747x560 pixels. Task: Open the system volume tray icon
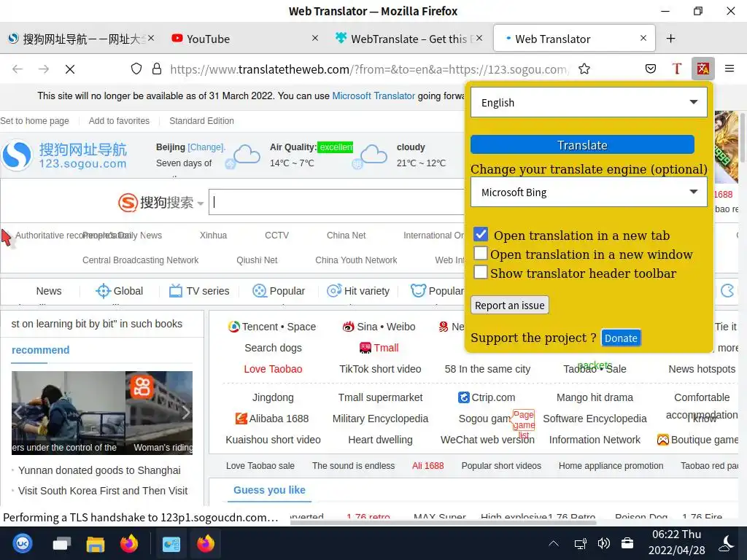click(603, 543)
